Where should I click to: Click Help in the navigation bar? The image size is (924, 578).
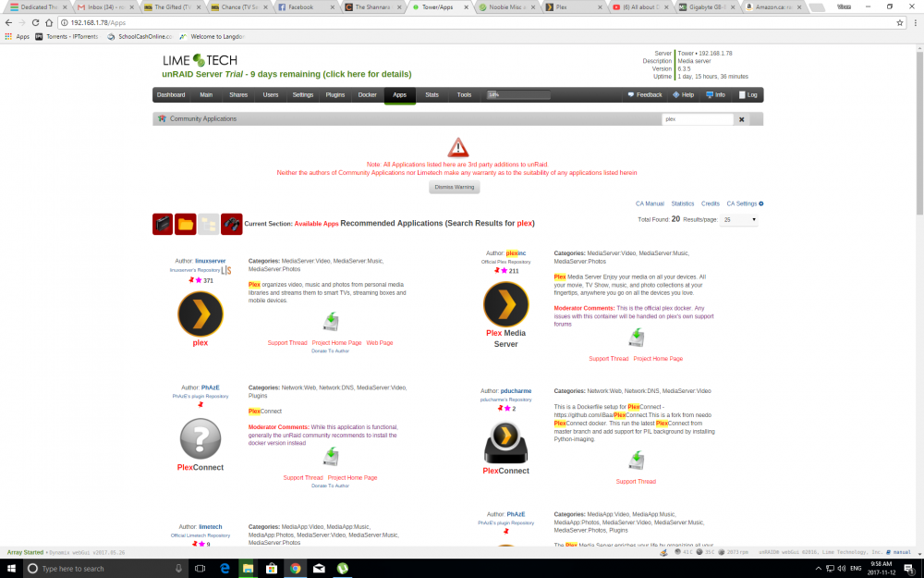pos(684,95)
